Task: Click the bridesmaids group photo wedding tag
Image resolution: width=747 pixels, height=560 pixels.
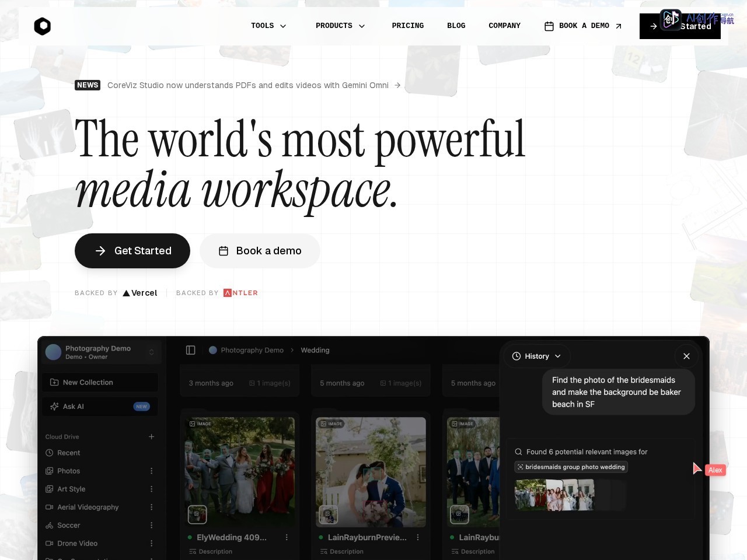Action: click(x=571, y=467)
